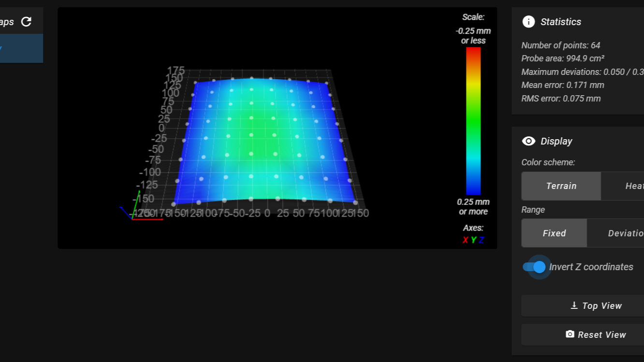Screen dimensions: 644x362
Task: Click 'Number of points: 64' text
Action: (x=561, y=45)
